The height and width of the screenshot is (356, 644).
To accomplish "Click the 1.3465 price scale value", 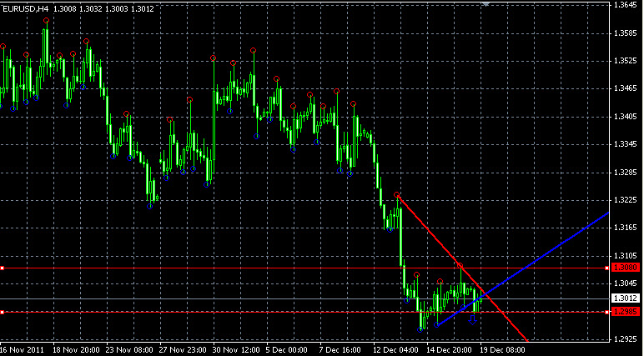I will pos(626,88).
